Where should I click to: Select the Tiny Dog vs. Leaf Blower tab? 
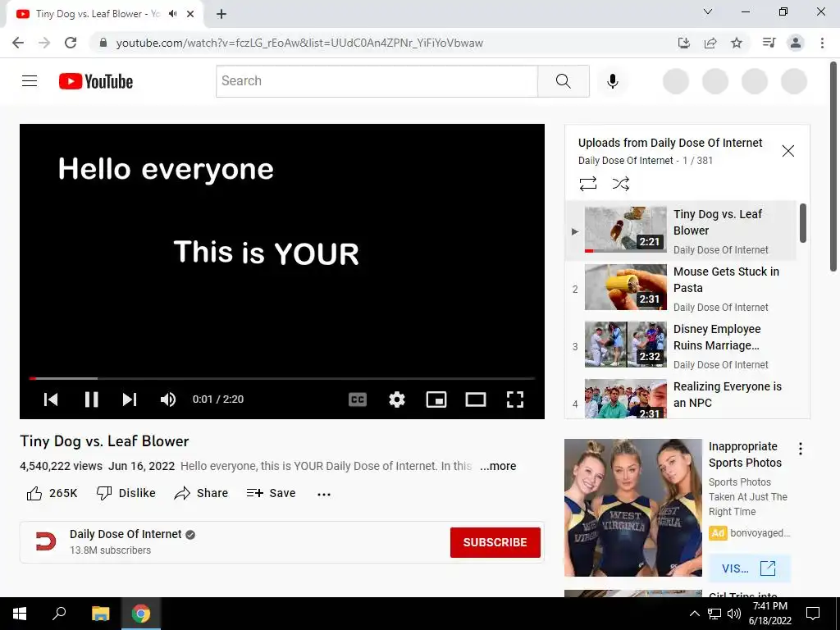[x=105, y=14]
